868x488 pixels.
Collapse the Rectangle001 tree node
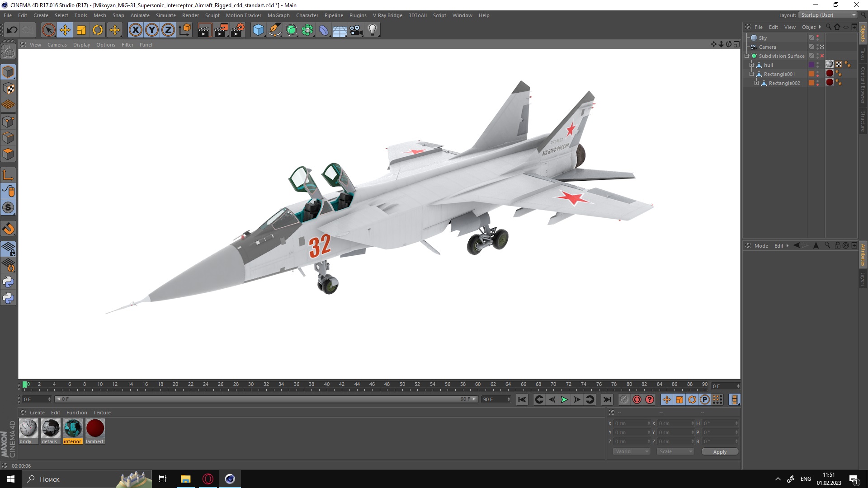coord(752,74)
